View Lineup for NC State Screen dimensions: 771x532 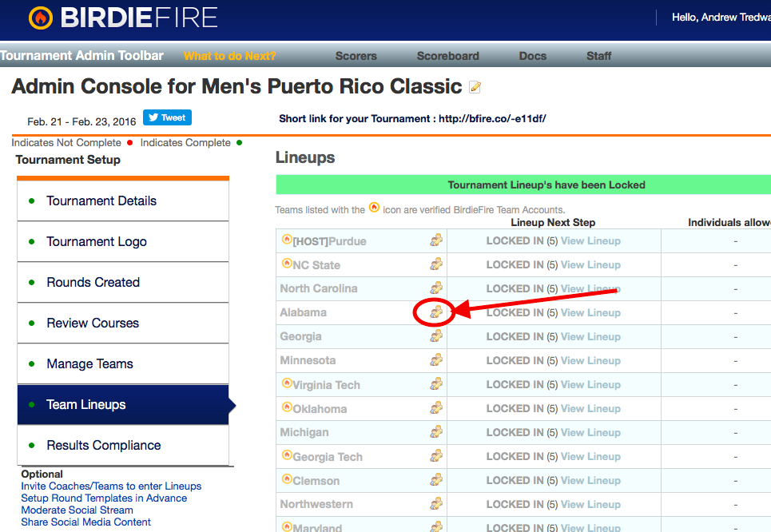(590, 264)
